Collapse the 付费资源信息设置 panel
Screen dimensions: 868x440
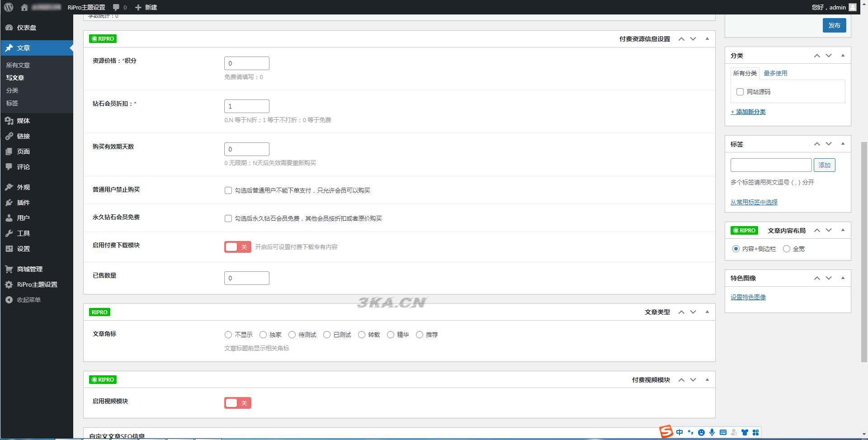click(x=707, y=39)
